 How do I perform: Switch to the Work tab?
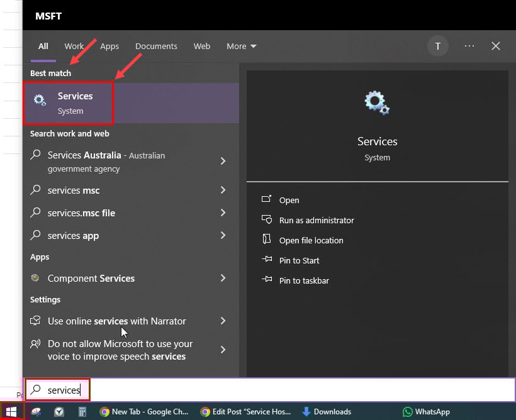(x=74, y=46)
